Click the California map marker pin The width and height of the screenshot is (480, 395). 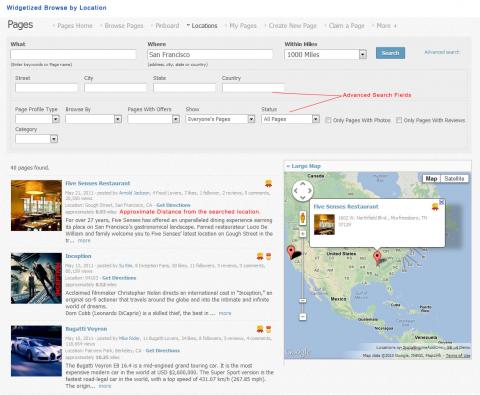point(291,252)
